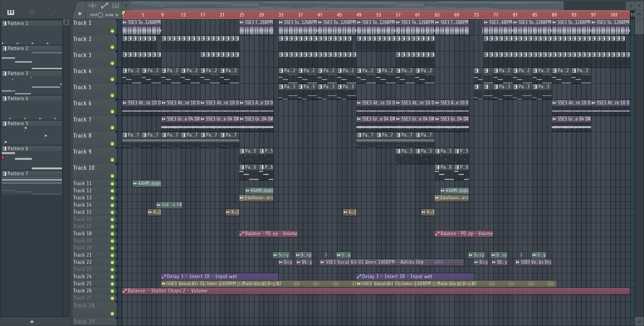The width and height of the screenshot is (644, 326).
Task: Select Pattern 1 in the picker
Action: click(x=32, y=23)
